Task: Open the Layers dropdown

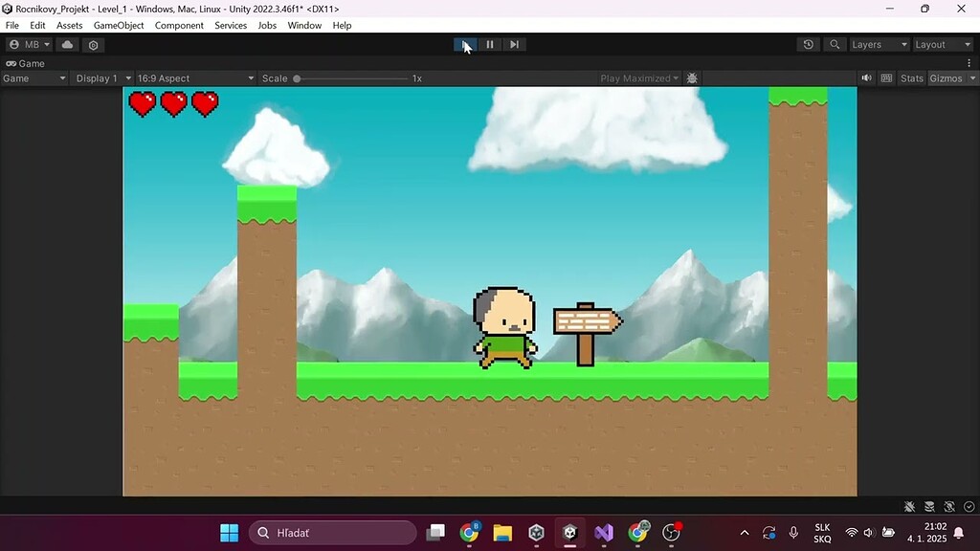Action: tap(878, 44)
